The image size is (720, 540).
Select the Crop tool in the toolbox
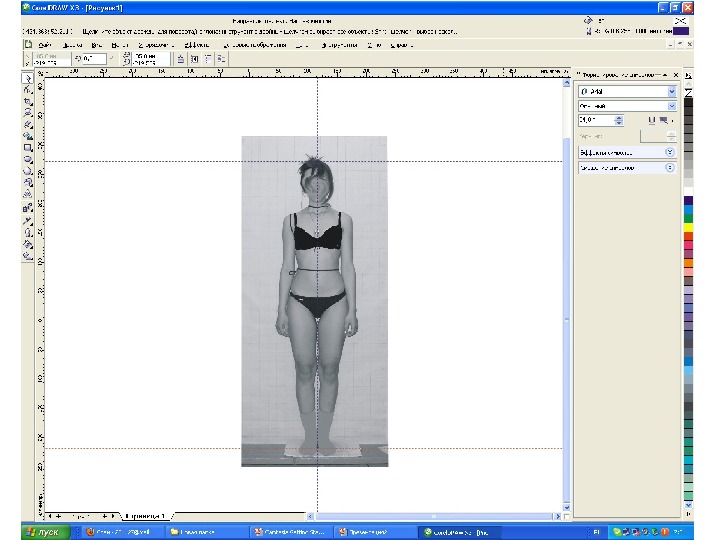point(28,101)
